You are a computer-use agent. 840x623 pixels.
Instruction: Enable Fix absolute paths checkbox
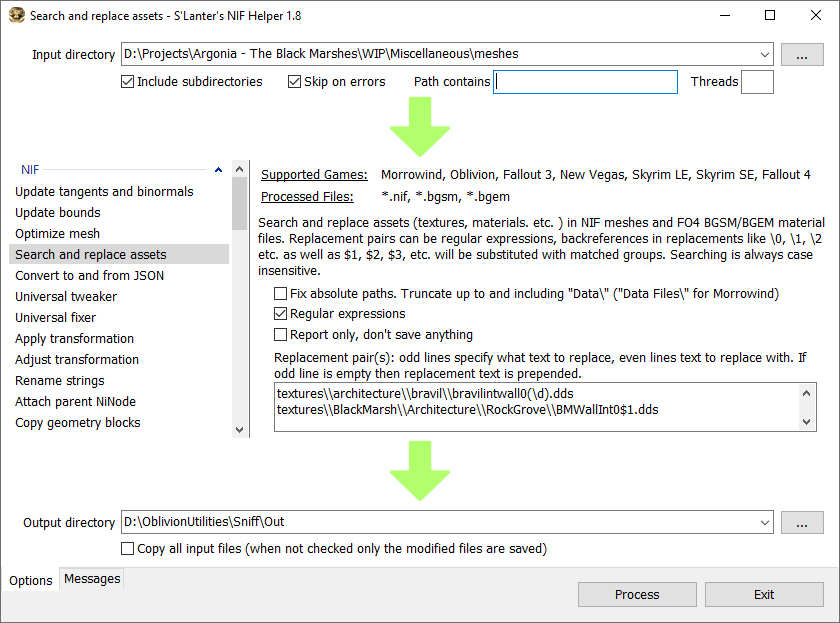281,294
